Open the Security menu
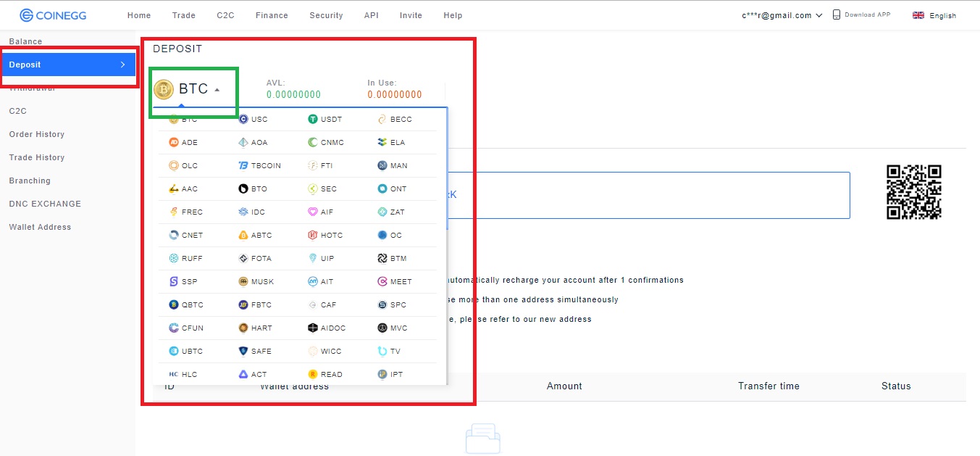 click(326, 15)
